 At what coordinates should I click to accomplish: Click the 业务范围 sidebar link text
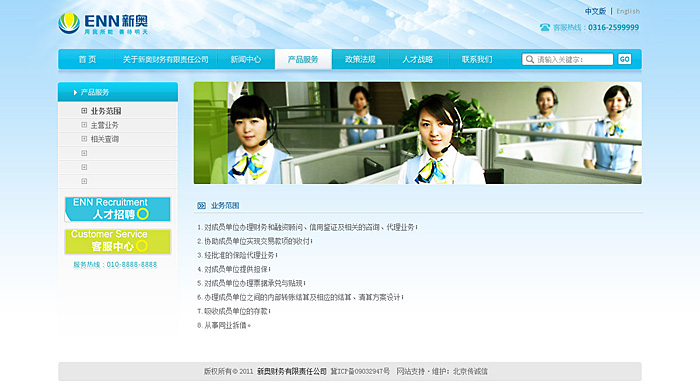(x=106, y=111)
